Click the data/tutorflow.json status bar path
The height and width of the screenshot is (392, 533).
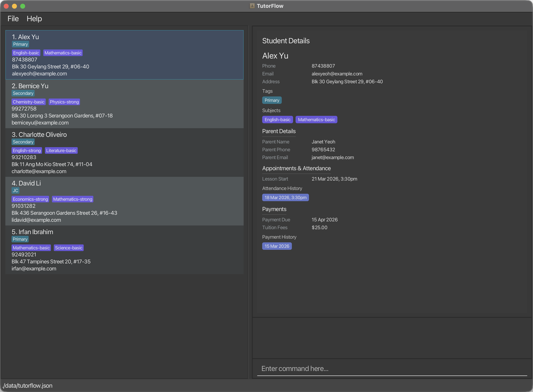coord(28,386)
